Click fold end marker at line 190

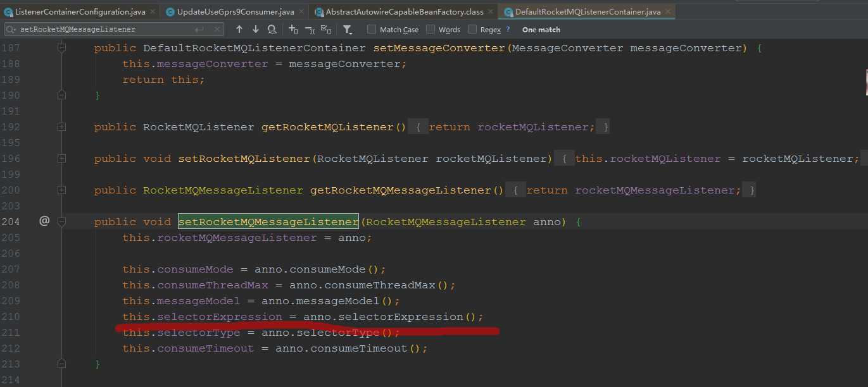61,95
